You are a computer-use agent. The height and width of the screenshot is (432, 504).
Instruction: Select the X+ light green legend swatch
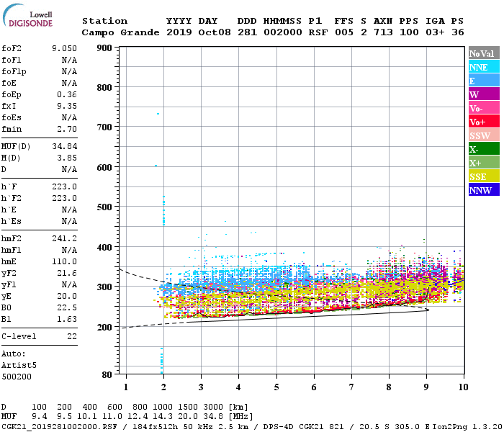pyautogui.click(x=484, y=162)
